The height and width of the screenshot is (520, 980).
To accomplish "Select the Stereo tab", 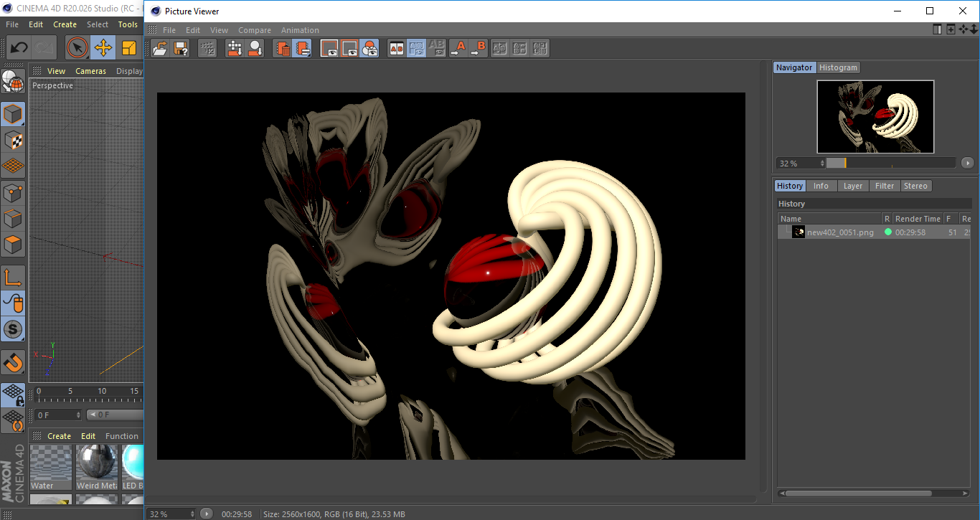I will pos(915,186).
